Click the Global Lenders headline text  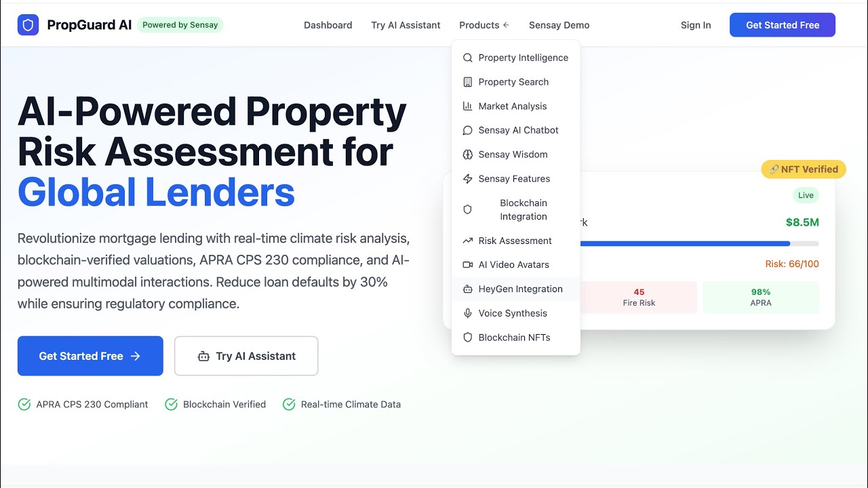[156, 192]
